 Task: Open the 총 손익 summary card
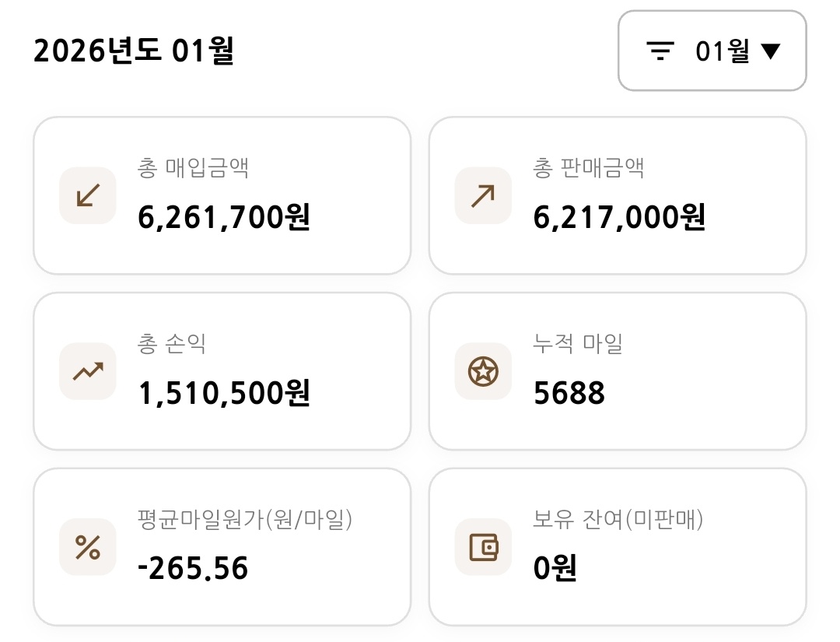click(222, 371)
